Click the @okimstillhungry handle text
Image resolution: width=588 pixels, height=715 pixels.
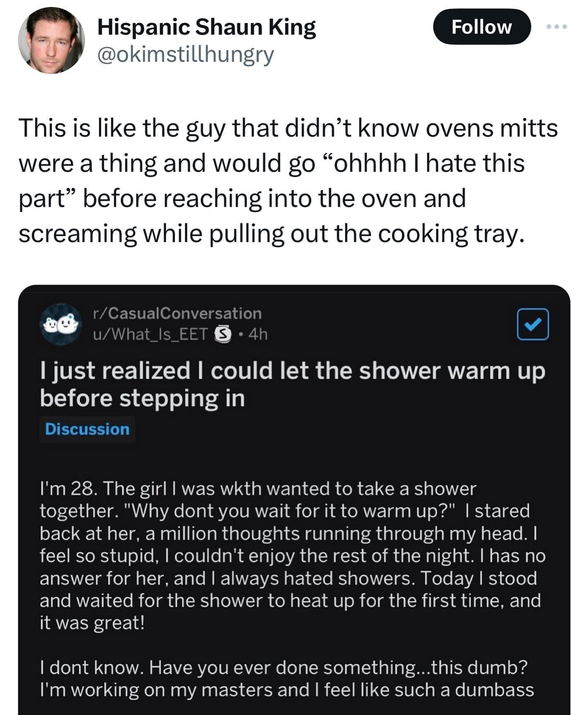186,56
